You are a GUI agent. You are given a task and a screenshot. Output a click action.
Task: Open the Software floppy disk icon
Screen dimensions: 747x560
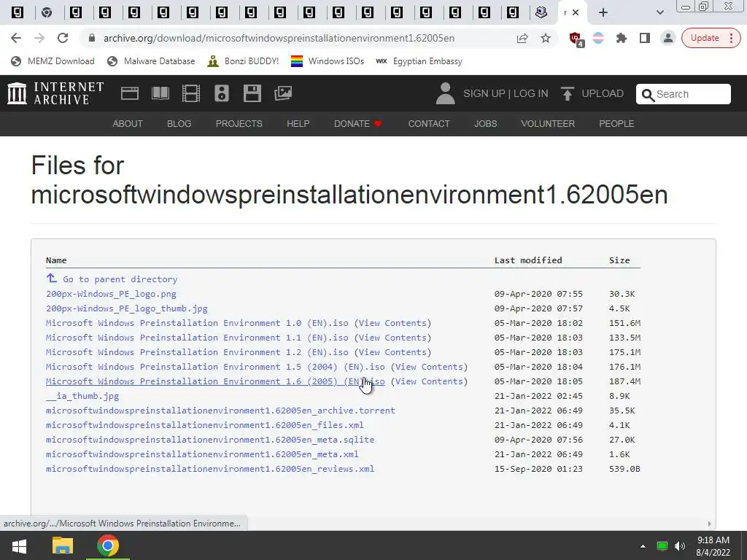252,93
